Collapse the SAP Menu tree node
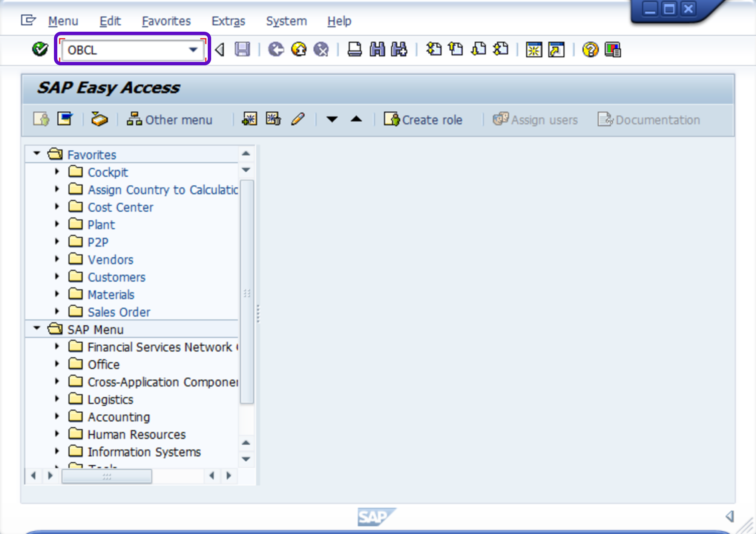The image size is (756, 534). (37, 328)
